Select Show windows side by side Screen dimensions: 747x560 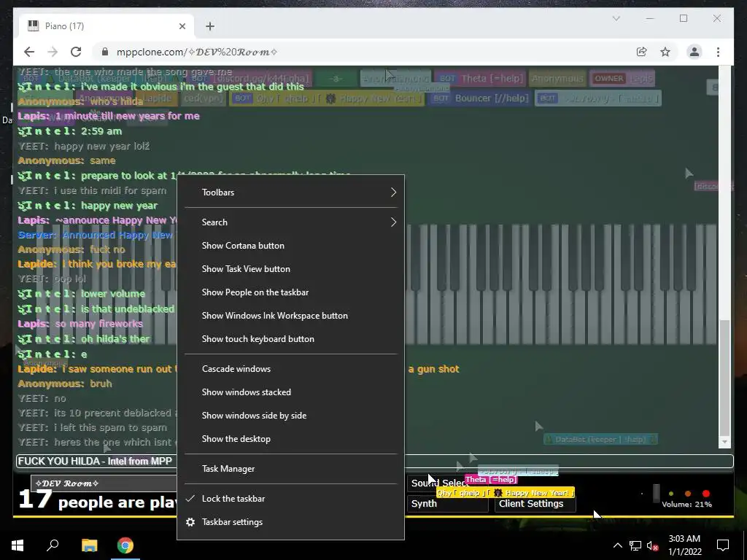[290, 416]
